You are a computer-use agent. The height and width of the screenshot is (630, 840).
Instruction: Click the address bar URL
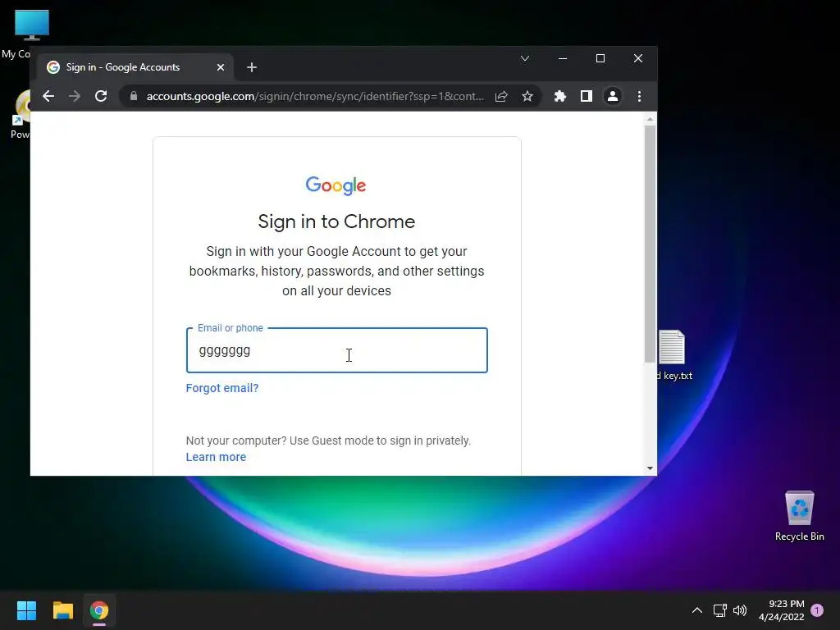point(315,96)
